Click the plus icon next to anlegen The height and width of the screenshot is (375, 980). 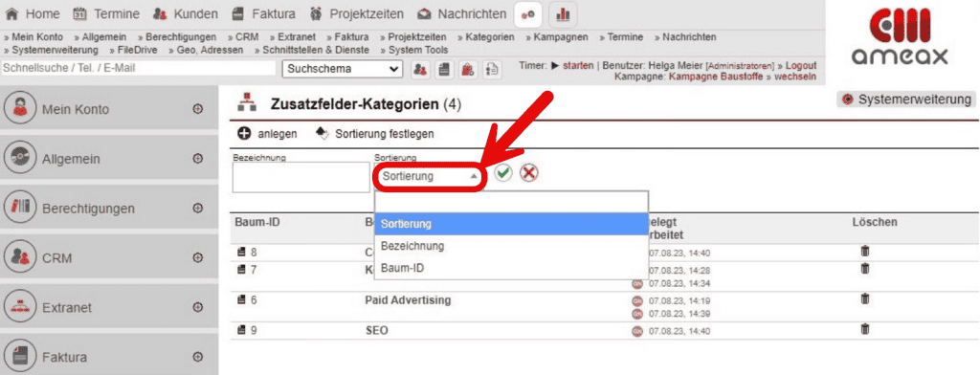244,133
